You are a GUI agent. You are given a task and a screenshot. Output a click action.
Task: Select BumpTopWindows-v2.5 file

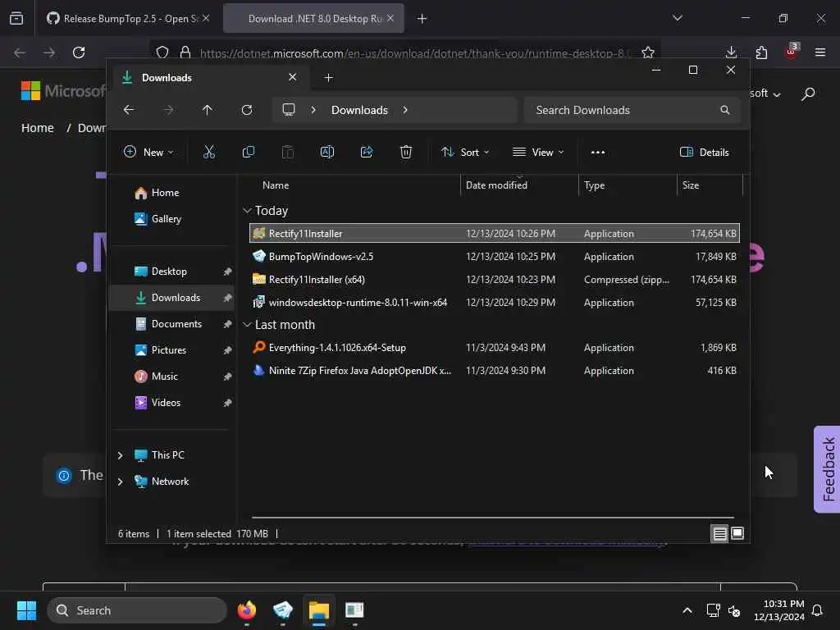pyautogui.click(x=494, y=257)
